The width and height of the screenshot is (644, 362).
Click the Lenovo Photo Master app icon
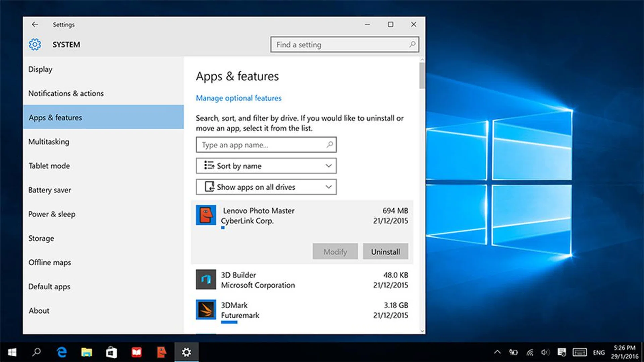pos(206,215)
